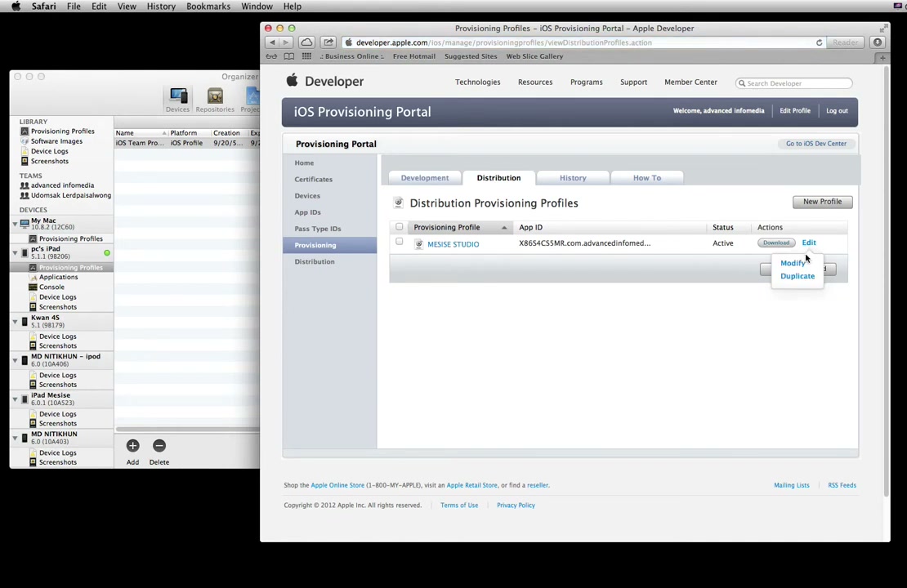Collapse the pc's iPad device tree
This screenshot has height=588, width=907.
15,252
